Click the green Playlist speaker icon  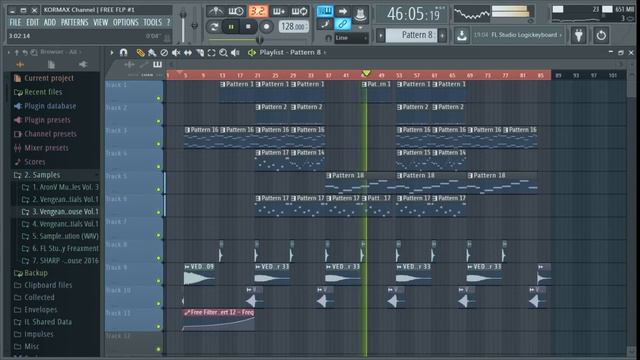(x=251, y=53)
